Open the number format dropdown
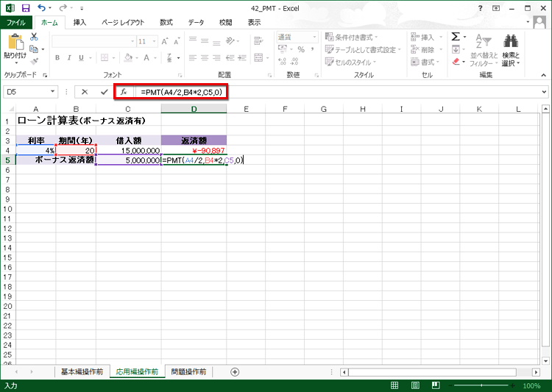Image resolution: width=552 pixels, height=392 pixels. (x=314, y=37)
